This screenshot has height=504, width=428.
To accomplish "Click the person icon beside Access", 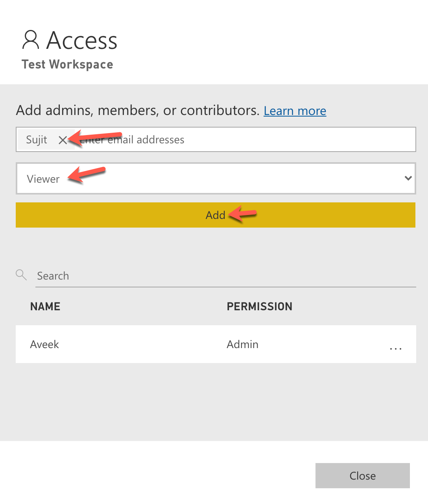I will [x=31, y=40].
